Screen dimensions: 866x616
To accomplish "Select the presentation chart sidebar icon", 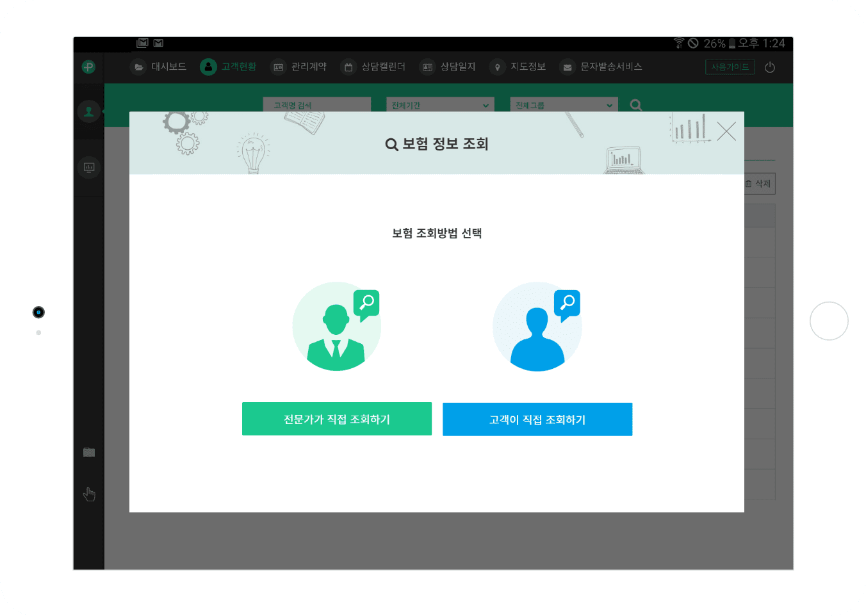I will click(89, 168).
